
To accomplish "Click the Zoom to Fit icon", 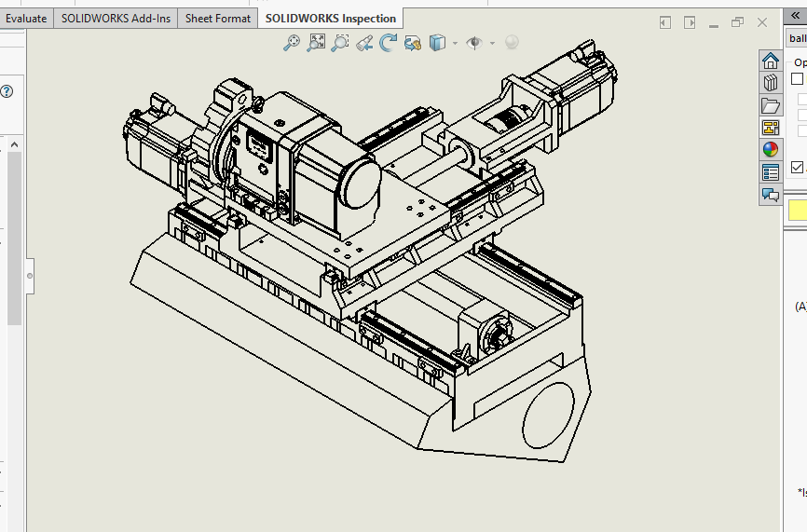I will 292,43.
